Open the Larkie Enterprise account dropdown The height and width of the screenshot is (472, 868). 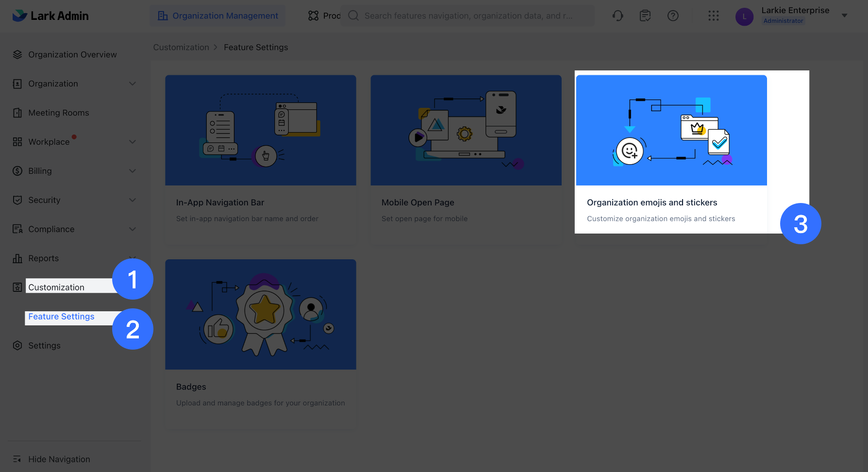click(x=844, y=15)
